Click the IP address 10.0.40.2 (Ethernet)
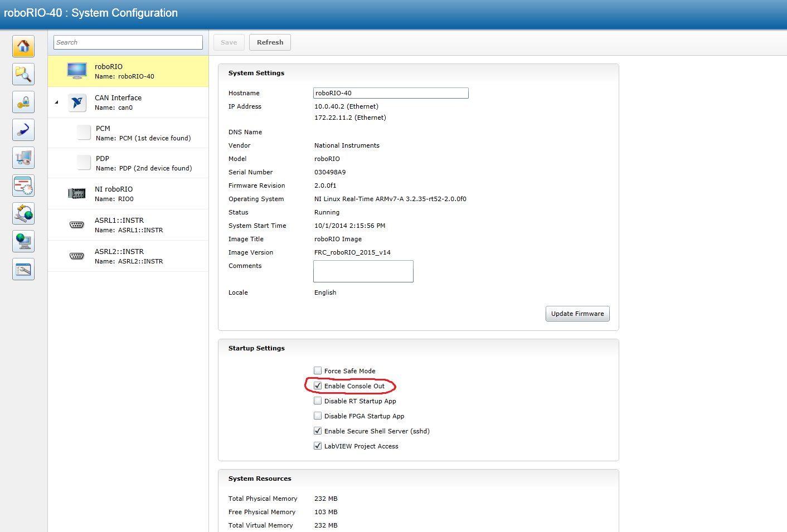Screen dimensions: 787x532 click(346, 106)
